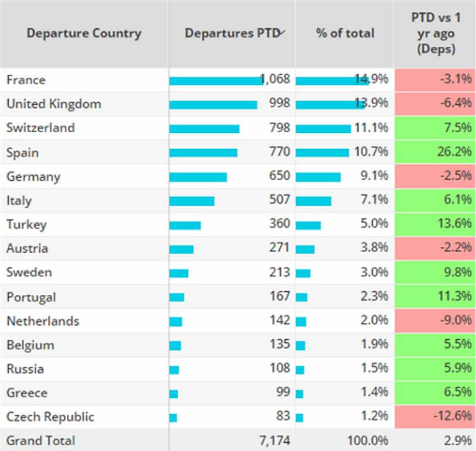This screenshot has width=476, height=451.
Task: Select the France row label
Action: pyautogui.click(x=26, y=80)
